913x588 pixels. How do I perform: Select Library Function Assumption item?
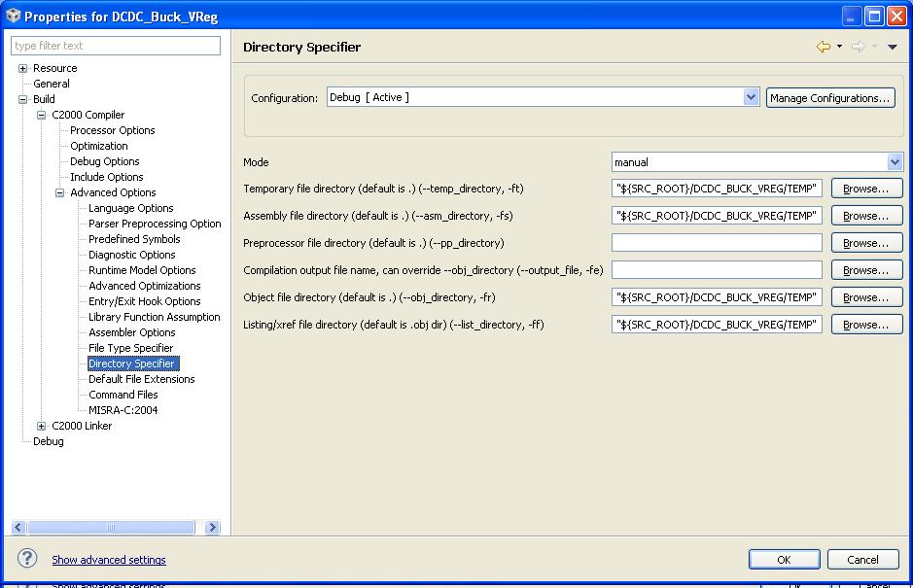click(x=155, y=317)
